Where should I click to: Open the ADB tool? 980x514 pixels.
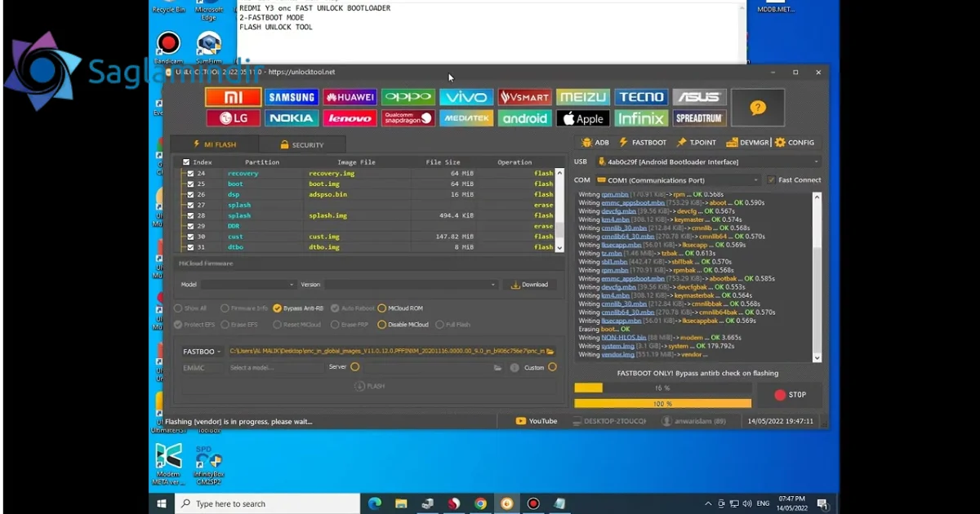[x=595, y=143]
